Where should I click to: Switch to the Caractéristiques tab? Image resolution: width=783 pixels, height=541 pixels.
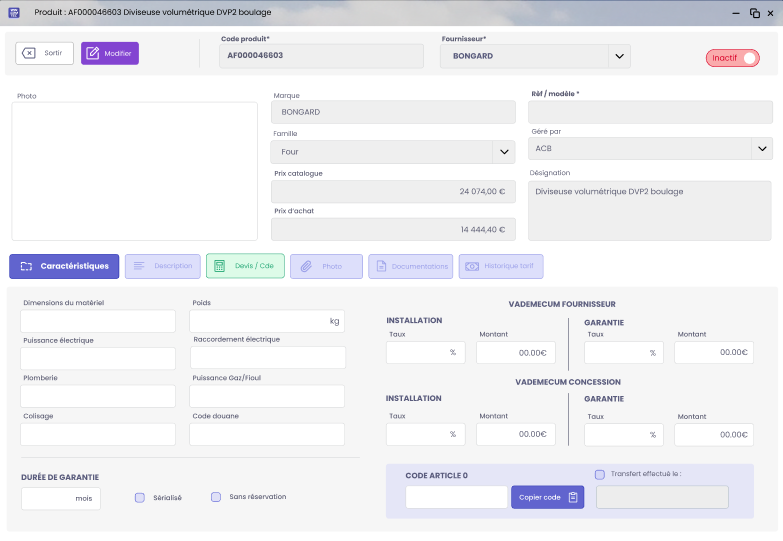point(65,266)
